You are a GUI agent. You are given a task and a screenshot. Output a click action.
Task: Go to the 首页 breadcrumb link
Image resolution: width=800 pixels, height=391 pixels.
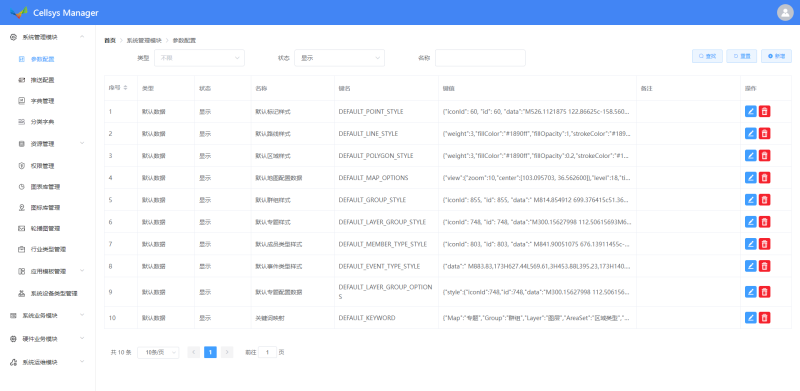pyautogui.click(x=110, y=40)
